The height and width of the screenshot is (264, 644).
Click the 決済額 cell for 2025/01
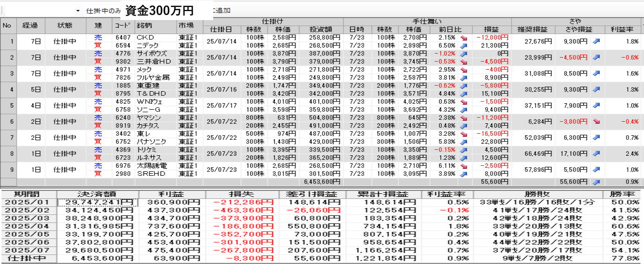click(x=98, y=202)
